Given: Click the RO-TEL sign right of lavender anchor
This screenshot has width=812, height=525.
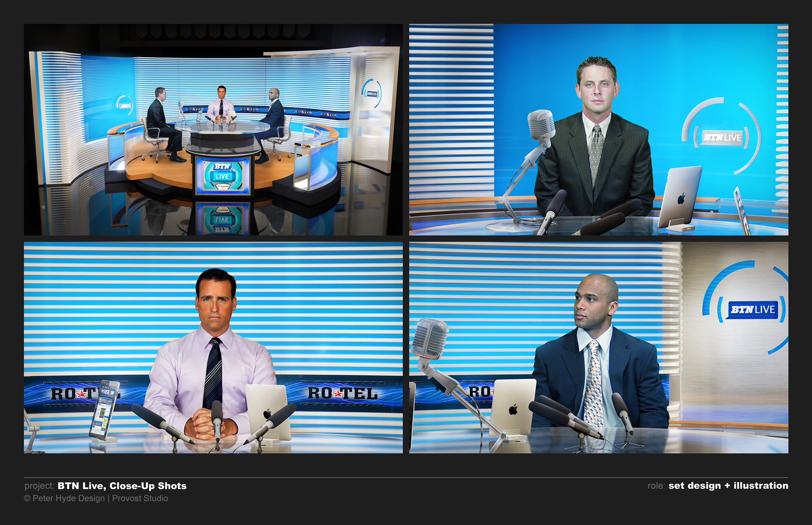Looking at the screenshot, I should (343, 394).
